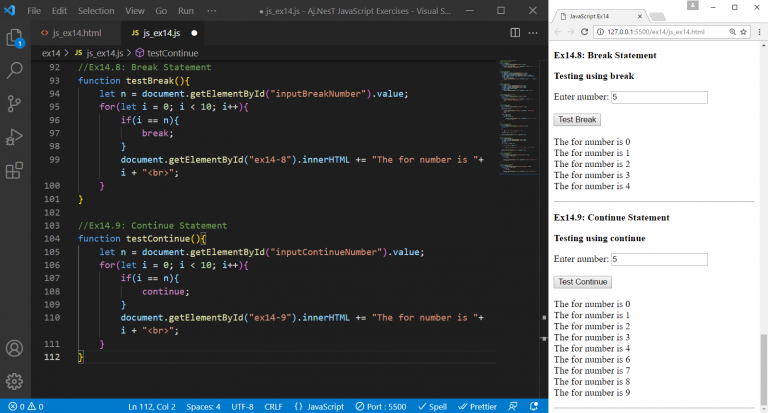768x413 pixels.
Task: Toggle the Live Server on Port 5500
Action: (382, 406)
